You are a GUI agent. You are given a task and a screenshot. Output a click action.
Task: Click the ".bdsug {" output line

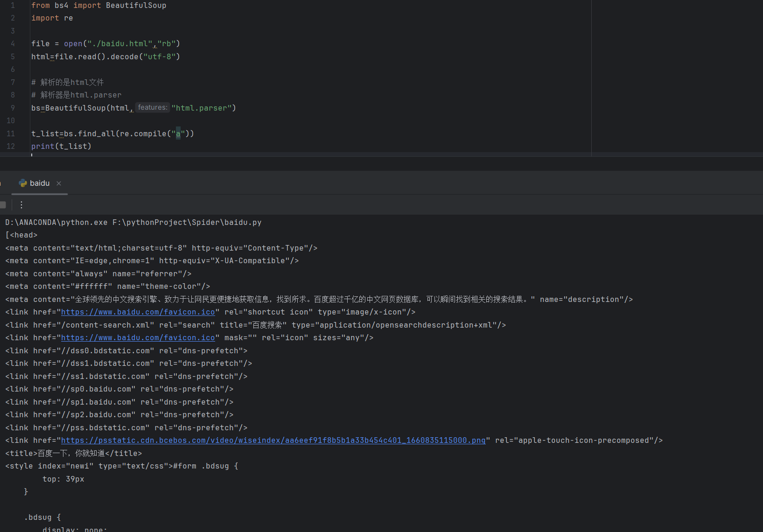tap(42, 518)
